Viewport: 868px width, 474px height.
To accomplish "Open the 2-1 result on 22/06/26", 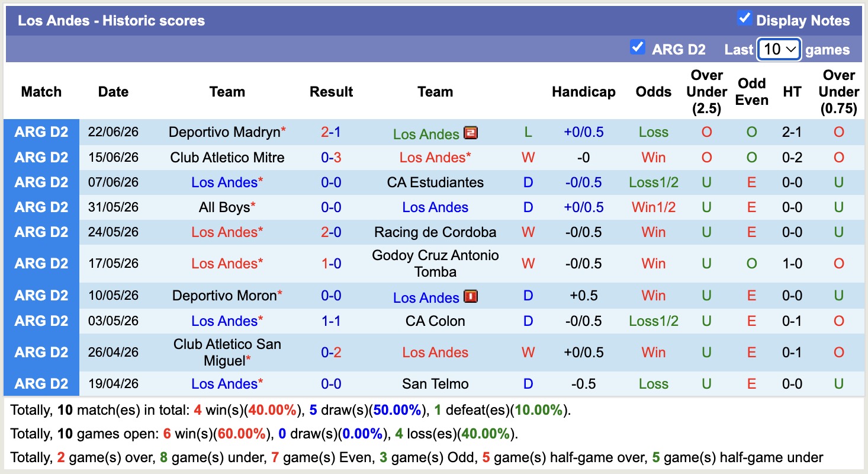I will point(331,132).
